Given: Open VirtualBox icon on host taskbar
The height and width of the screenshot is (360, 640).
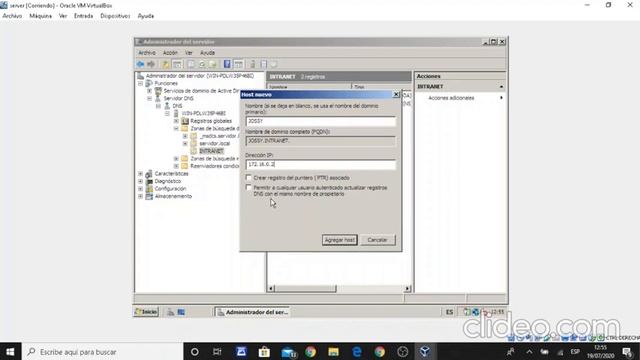Looking at the screenshot, I should [425, 351].
